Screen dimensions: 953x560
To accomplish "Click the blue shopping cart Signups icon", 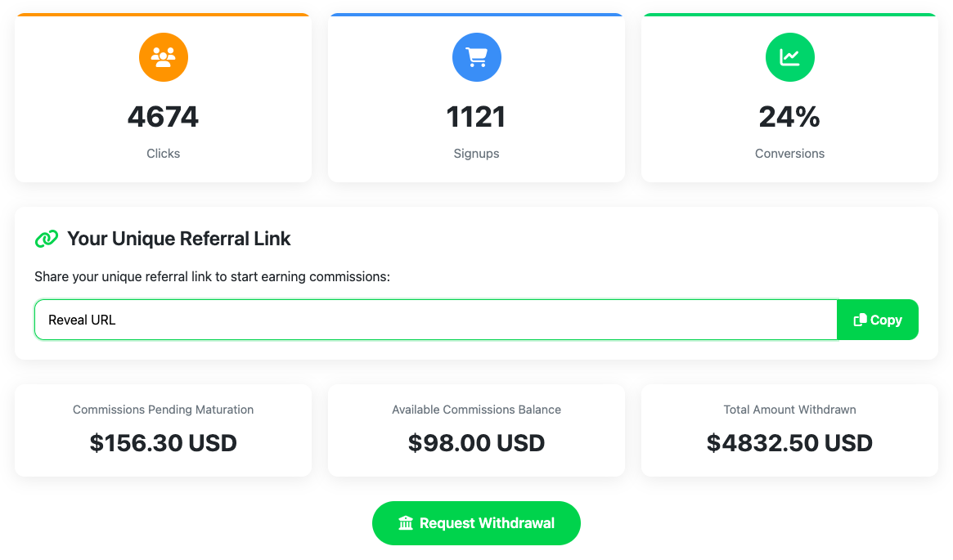I will coord(476,57).
